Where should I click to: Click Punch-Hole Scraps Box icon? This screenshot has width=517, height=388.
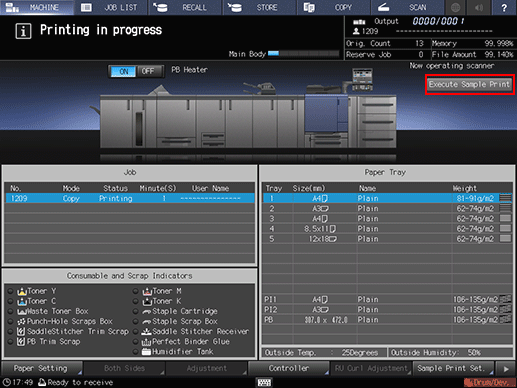click(22, 322)
